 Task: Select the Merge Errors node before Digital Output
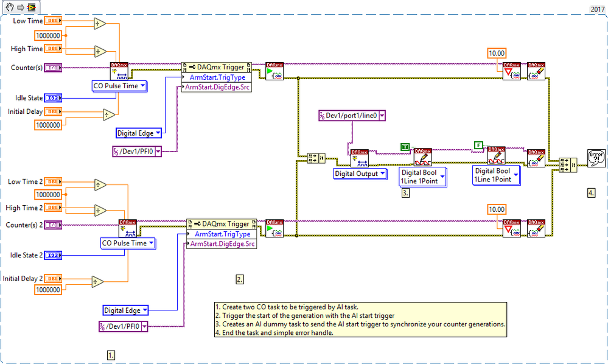[316, 158]
